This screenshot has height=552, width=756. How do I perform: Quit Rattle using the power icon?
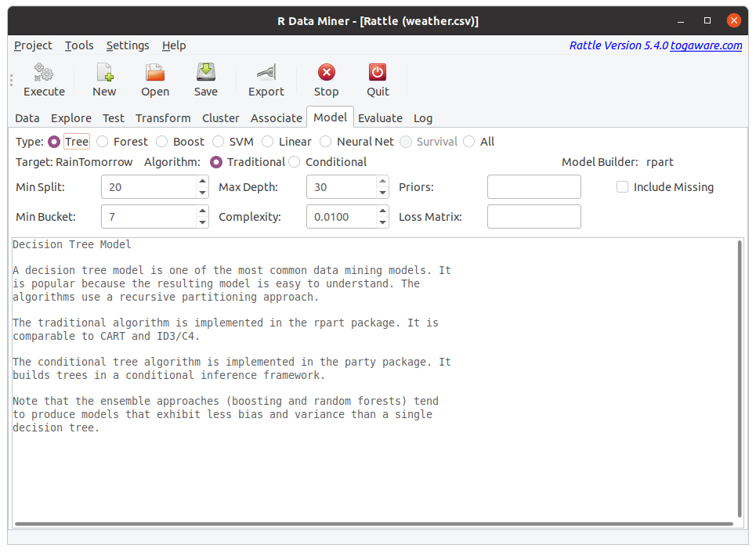click(x=378, y=72)
